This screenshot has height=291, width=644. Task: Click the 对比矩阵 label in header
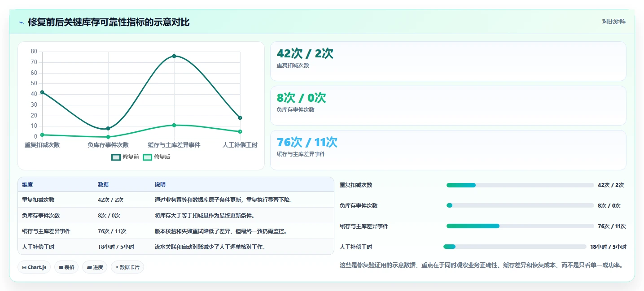coord(613,22)
